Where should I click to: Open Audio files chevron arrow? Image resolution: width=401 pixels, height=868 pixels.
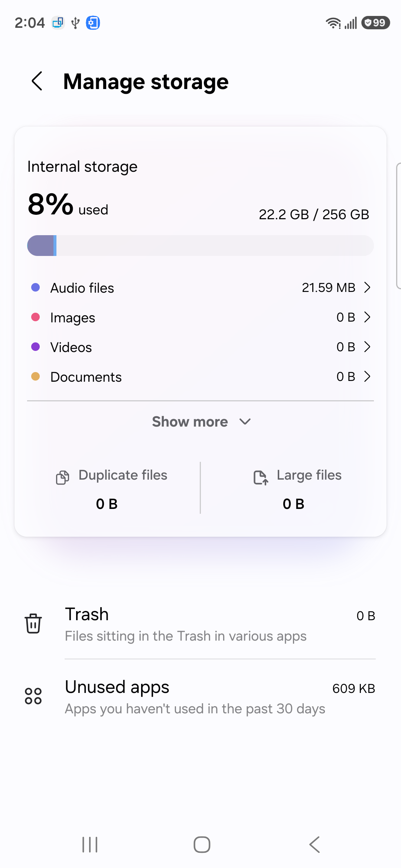click(x=367, y=287)
